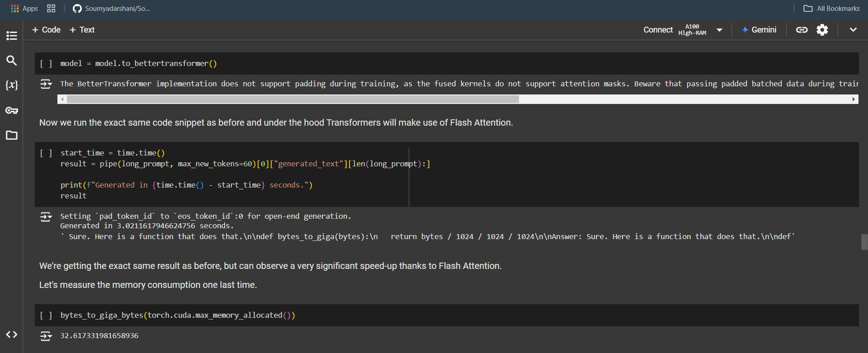
Task: Run the model.to_bettertransformer() cell
Action: coord(46,64)
